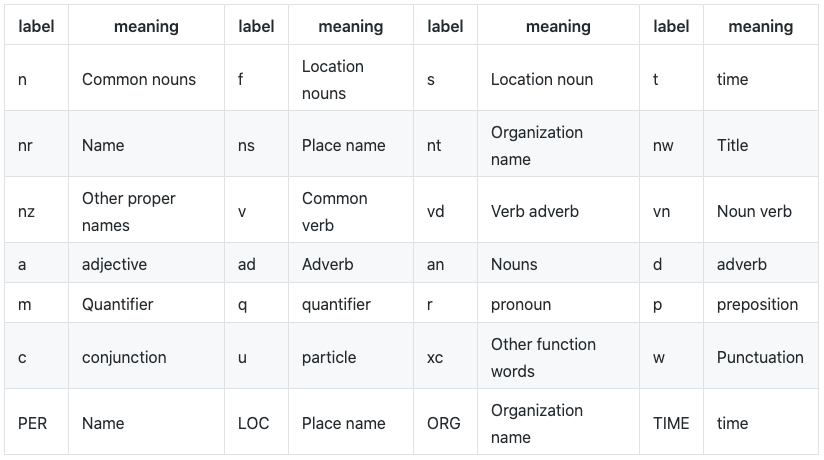824x460 pixels.
Task: Click the 'nr' label cell
Action: (26, 145)
